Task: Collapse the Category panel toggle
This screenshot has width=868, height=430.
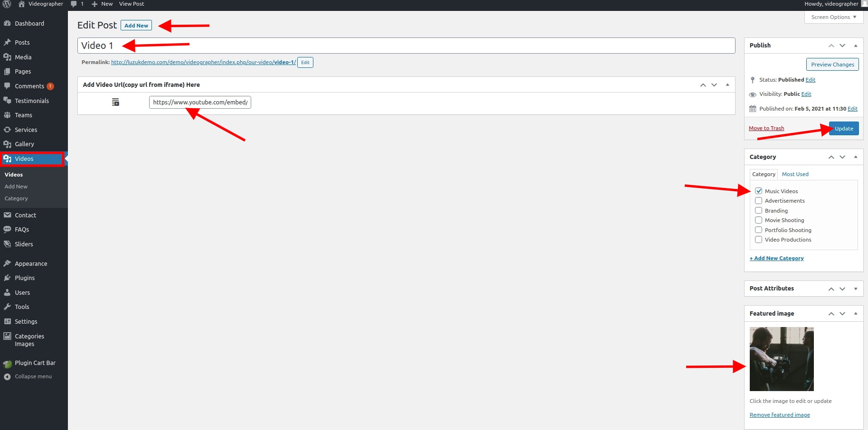Action: 856,157
